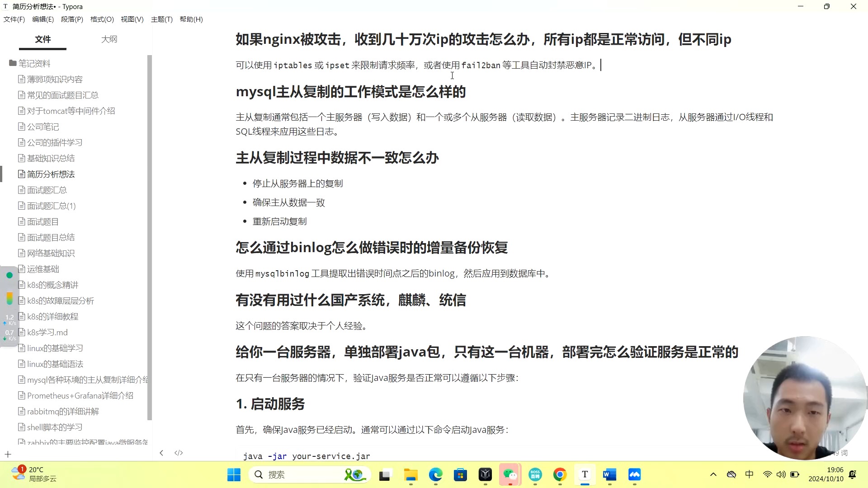This screenshot has height=488, width=868.
Task: Open the weather widget 20°C 局部多云
Action: pyautogui.click(x=34, y=474)
